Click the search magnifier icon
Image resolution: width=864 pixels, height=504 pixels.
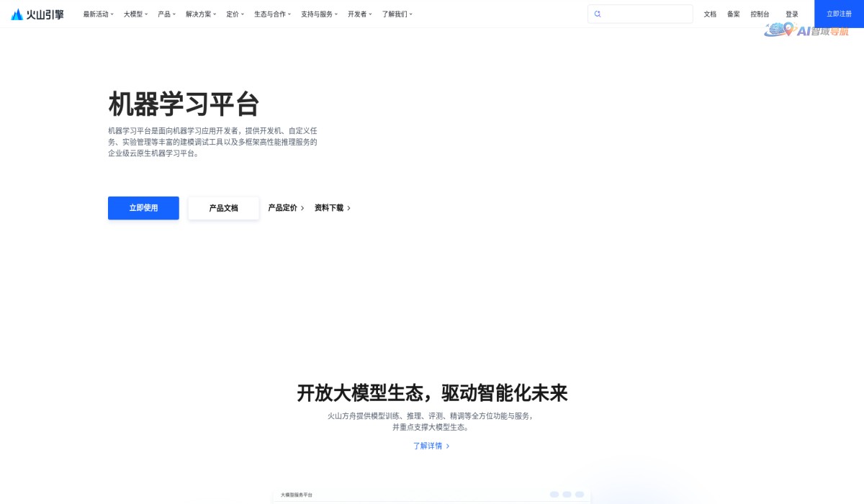597,13
